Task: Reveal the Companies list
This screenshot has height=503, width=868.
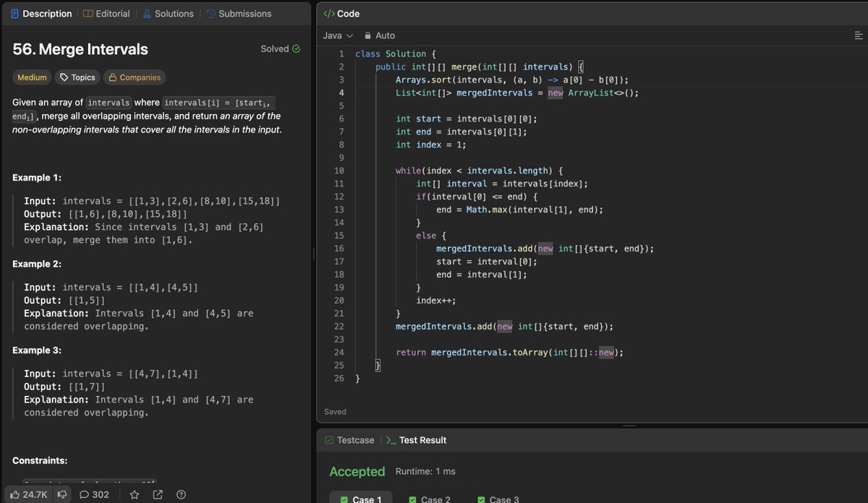Action: (134, 77)
